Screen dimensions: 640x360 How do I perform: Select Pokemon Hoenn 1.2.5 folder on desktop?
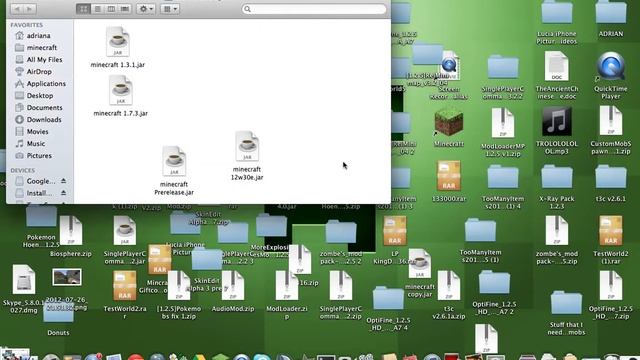coord(41,217)
